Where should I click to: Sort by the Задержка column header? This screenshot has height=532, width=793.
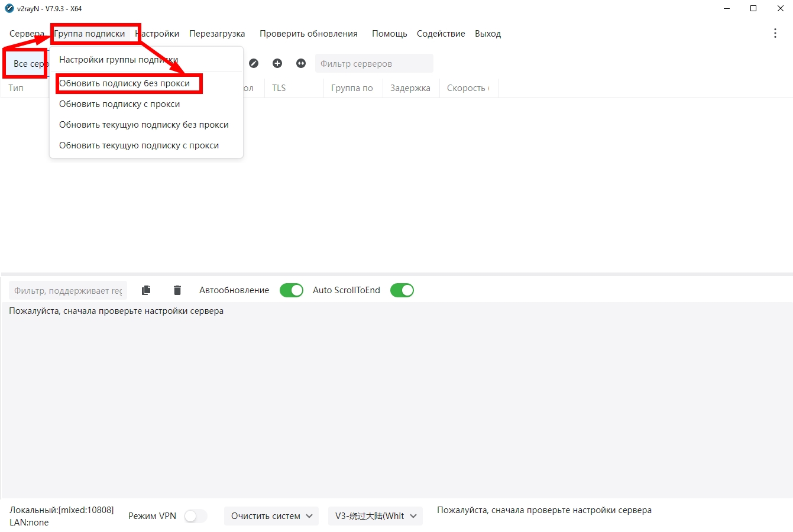(x=410, y=88)
